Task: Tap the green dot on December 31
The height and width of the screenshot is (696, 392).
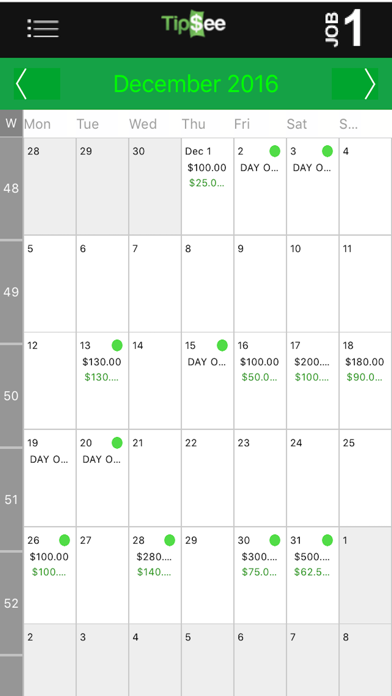Action: tap(327, 540)
